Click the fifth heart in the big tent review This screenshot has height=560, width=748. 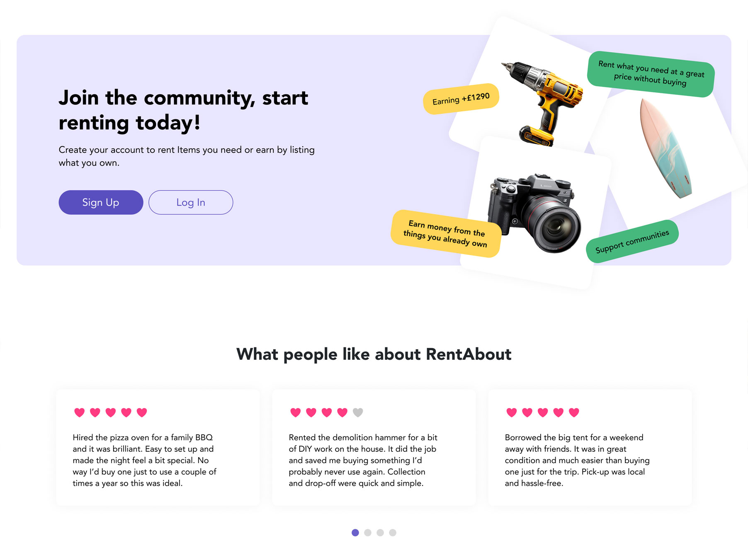574,412
